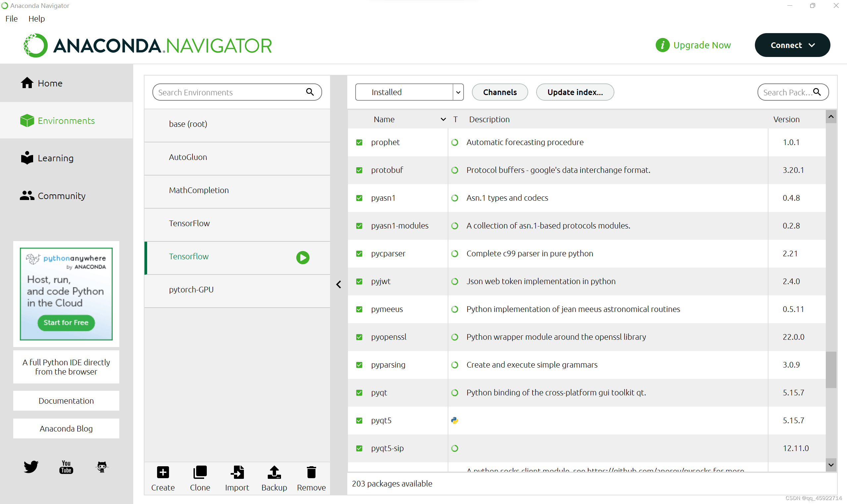Uncheck the prophet package checkbox
Image resolution: width=847 pixels, height=504 pixels.
click(x=359, y=142)
